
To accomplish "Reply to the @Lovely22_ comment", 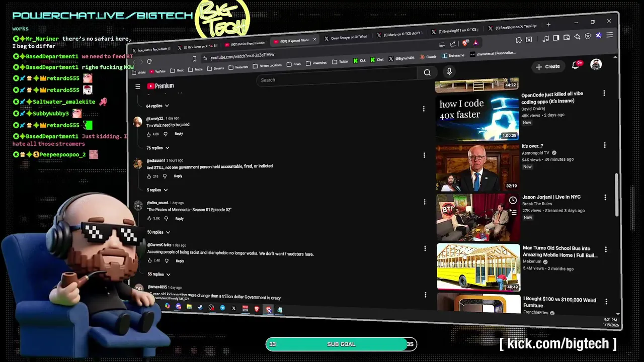I will coord(179,134).
